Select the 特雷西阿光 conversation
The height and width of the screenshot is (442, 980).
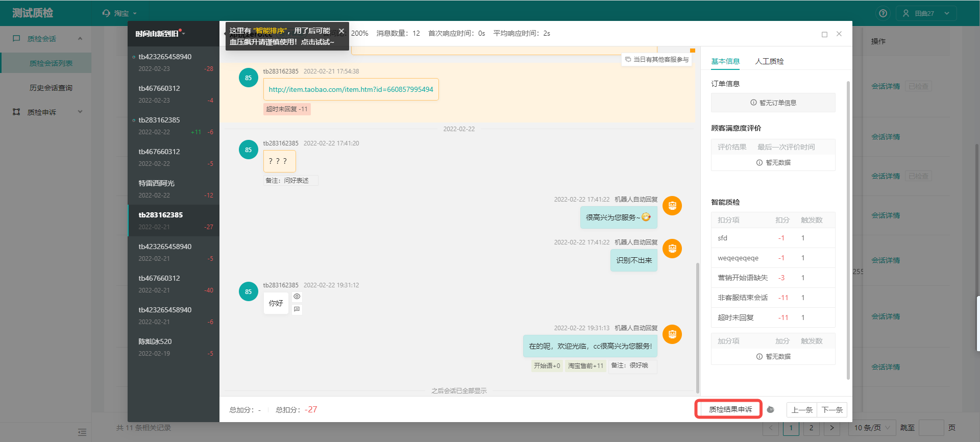pyautogui.click(x=174, y=189)
